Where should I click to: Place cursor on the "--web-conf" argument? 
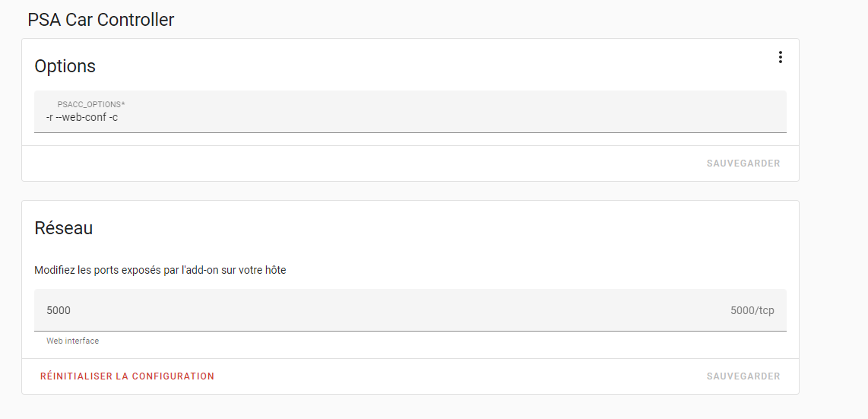pos(81,118)
